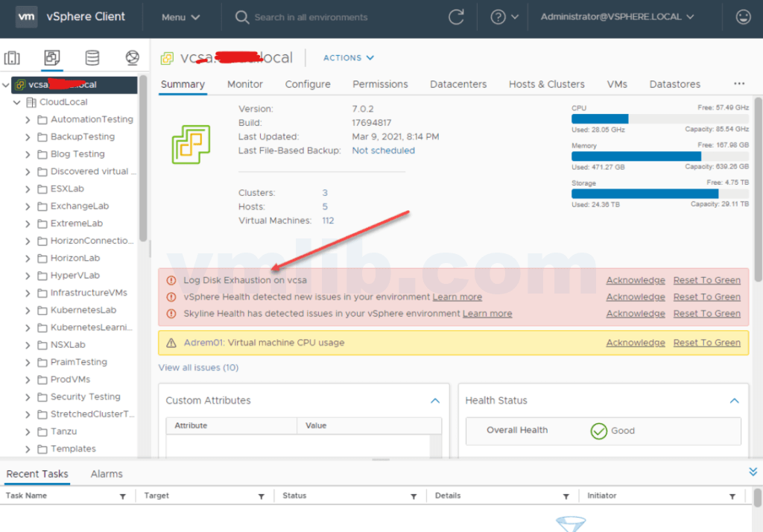Reset the Adrem01 CPU usage alarm to green
The width and height of the screenshot is (763, 532).
click(706, 342)
